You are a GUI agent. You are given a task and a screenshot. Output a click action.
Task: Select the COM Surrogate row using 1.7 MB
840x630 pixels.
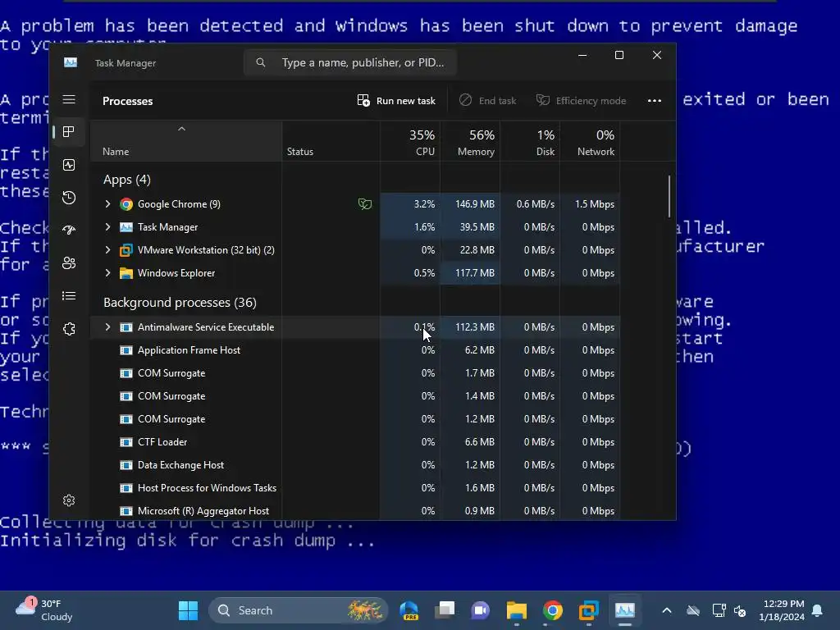[354, 373]
